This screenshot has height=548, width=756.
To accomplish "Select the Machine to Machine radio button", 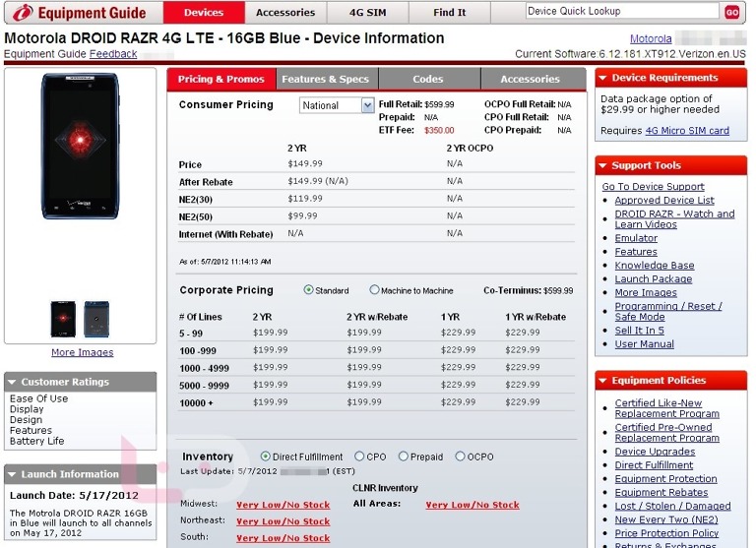I will (x=374, y=290).
